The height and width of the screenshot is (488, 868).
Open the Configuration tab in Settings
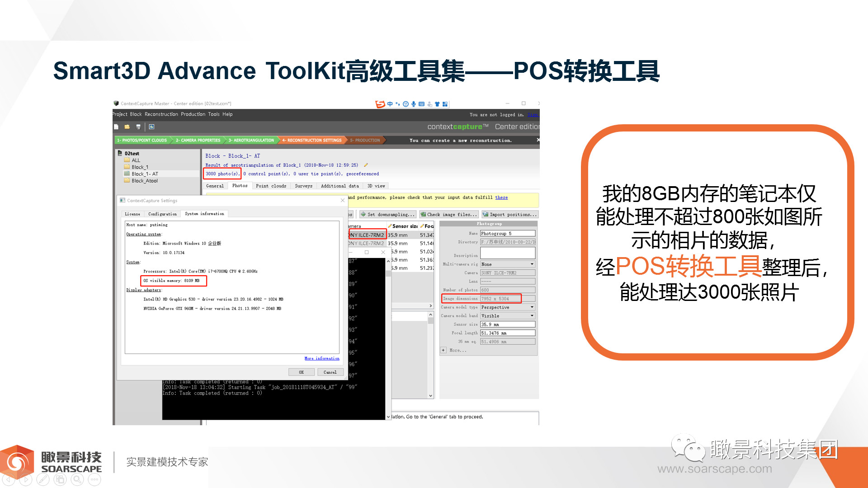(162, 214)
